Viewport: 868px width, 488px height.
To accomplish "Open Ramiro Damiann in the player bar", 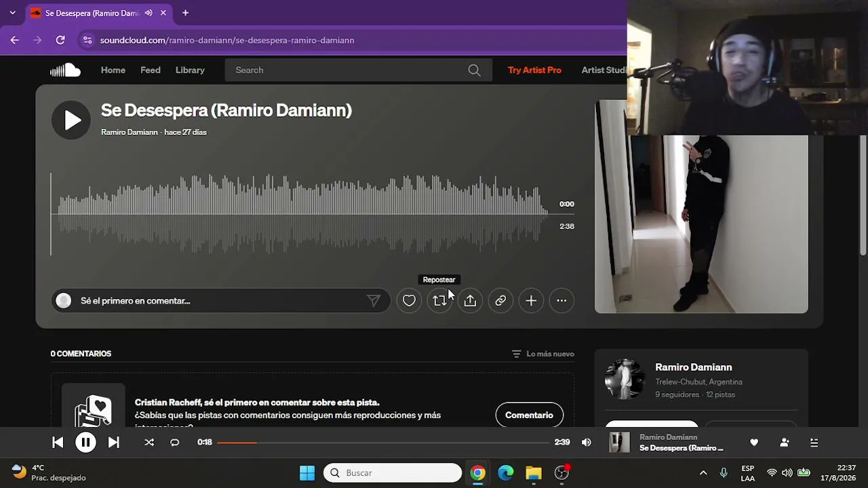I will coord(668,437).
